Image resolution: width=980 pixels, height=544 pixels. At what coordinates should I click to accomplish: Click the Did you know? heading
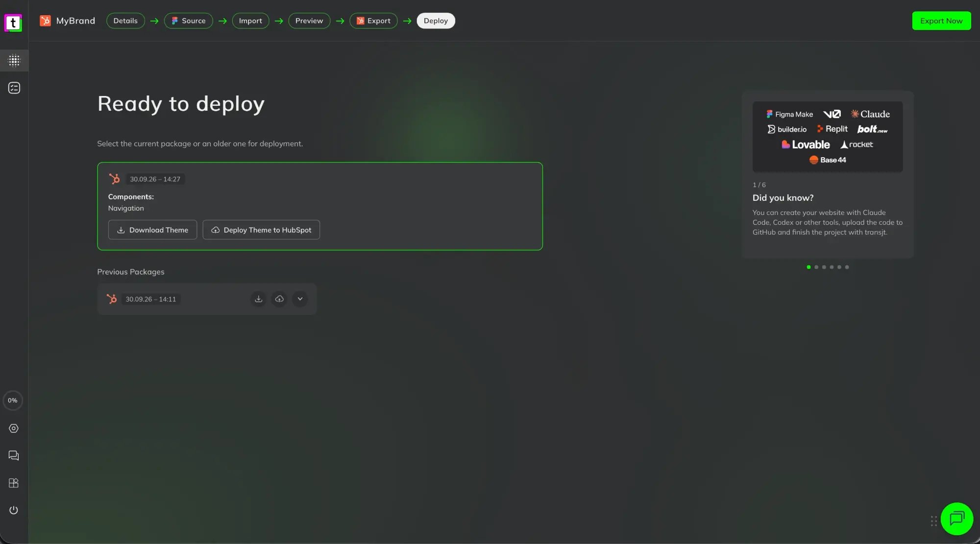point(783,198)
